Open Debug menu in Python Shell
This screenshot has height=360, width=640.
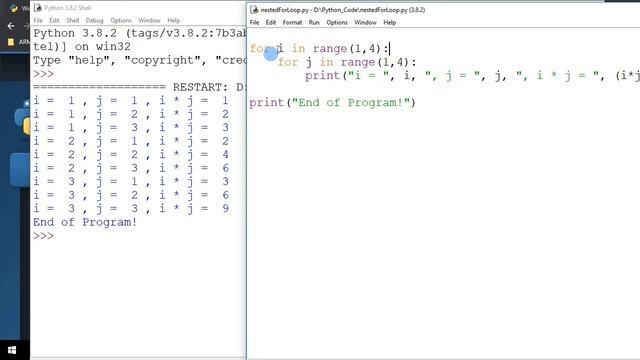point(95,20)
